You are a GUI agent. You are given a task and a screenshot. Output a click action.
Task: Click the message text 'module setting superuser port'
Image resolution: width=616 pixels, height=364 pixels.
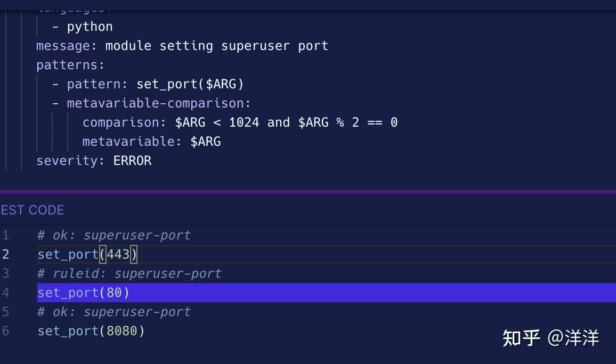(x=216, y=46)
